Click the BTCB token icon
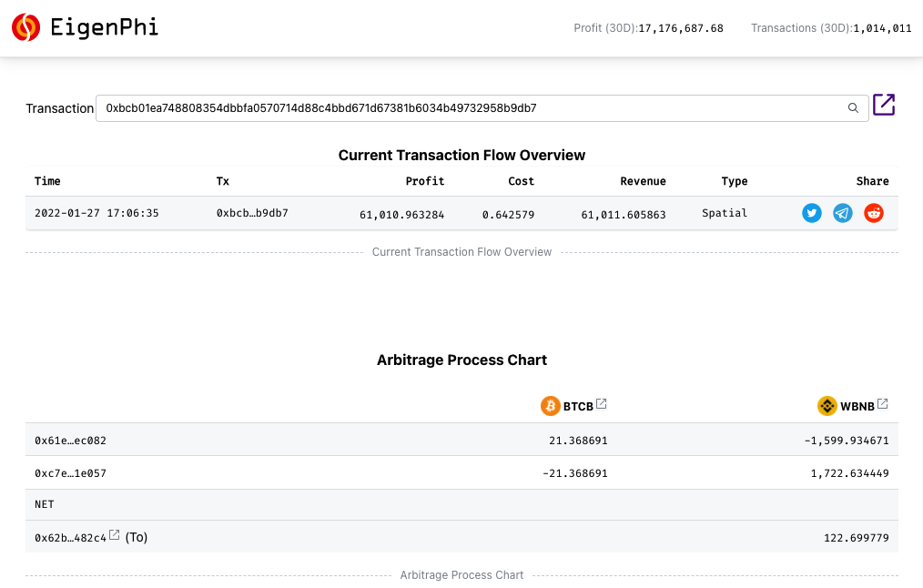The image size is (923, 588). pos(550,406)
